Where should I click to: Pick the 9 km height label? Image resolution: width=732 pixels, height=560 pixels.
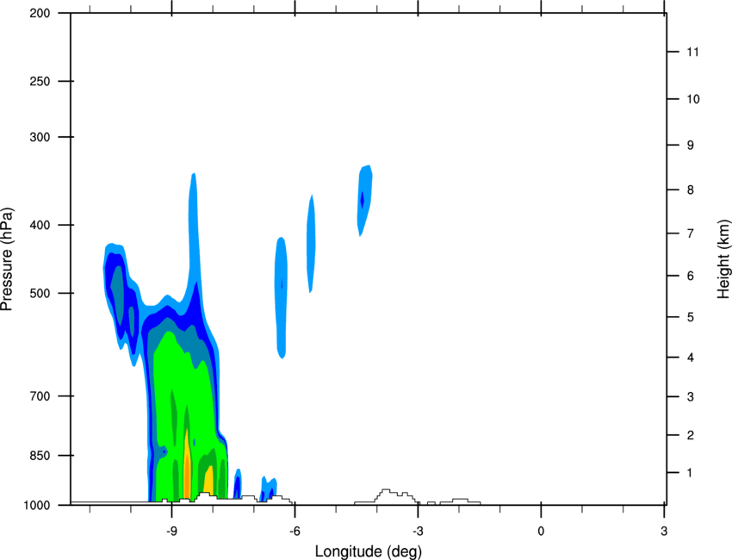point(690,146)
